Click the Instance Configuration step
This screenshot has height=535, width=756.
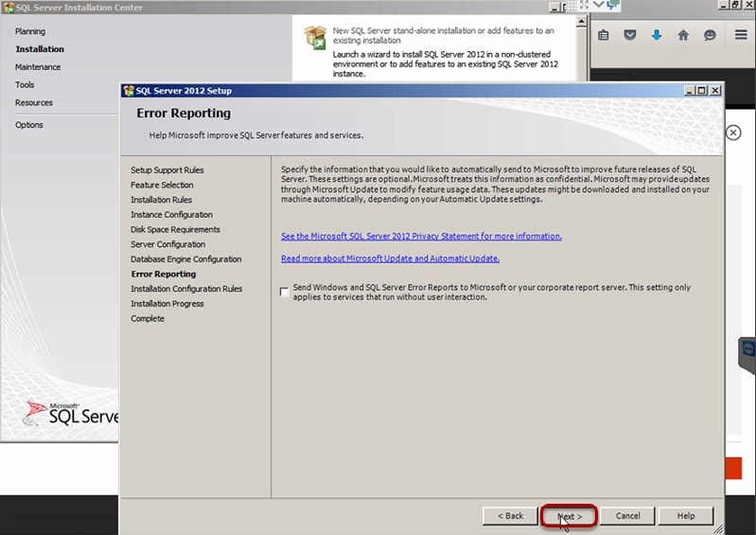(x=171, y=215)
